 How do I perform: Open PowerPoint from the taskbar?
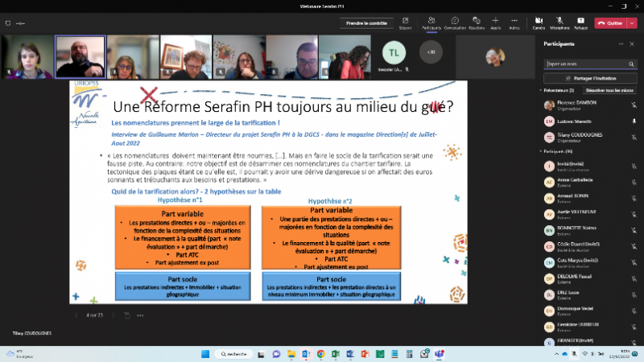[x=365, y=354]
